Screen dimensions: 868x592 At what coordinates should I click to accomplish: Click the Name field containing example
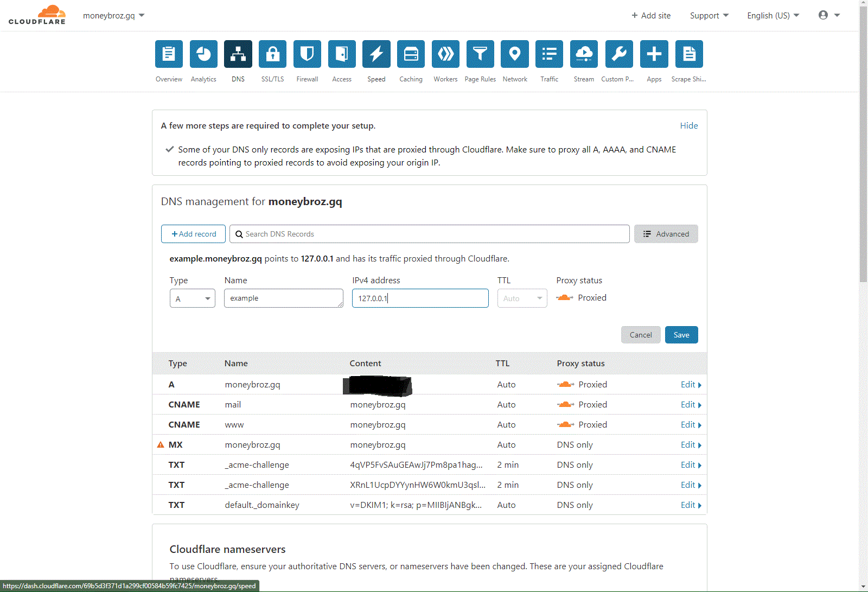tap(284, 298)
